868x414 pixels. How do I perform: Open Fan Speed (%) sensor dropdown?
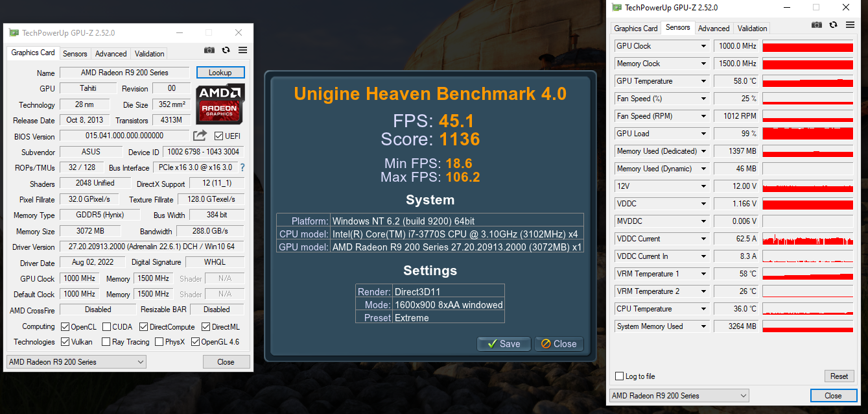pos(703,99)
